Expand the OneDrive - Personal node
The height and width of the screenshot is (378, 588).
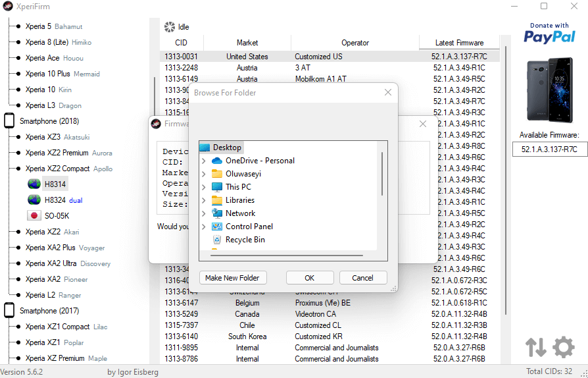(x=204, y=161)
